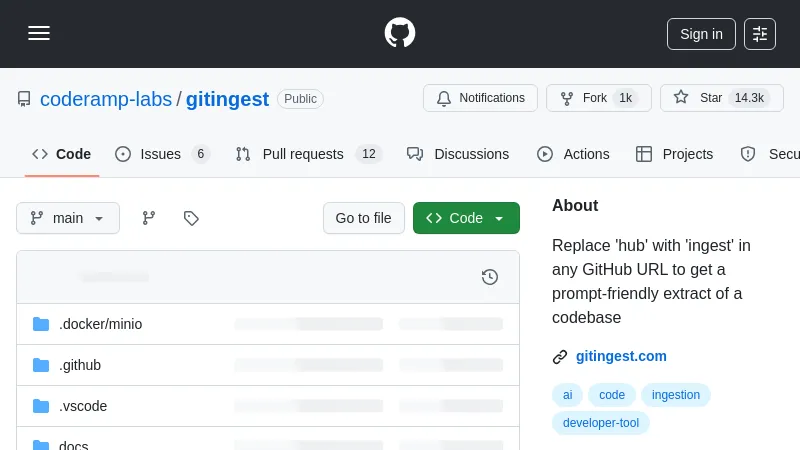Image resolution: width=800 pixels, height=450 pixels.
Task: Expand the green Code dropdown
Action: 466,218
